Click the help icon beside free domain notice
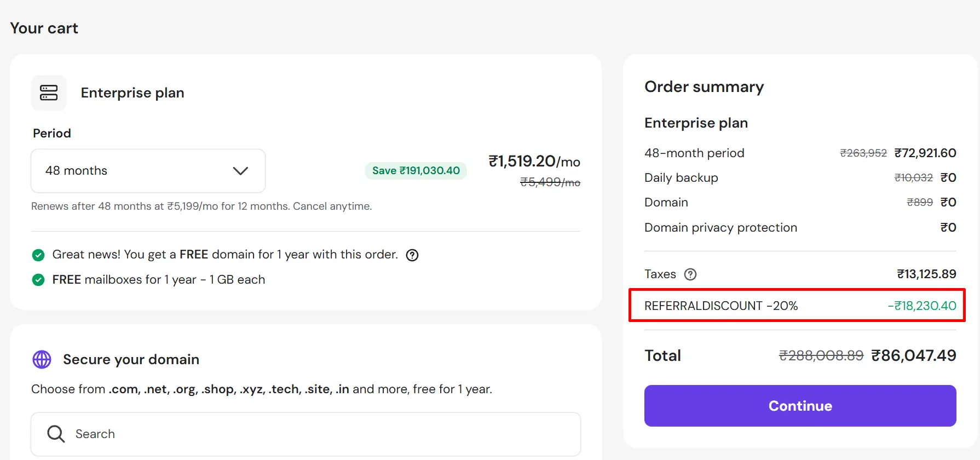Screen dimensions: 980x460 pyautogui.click(x=412, y=255)
